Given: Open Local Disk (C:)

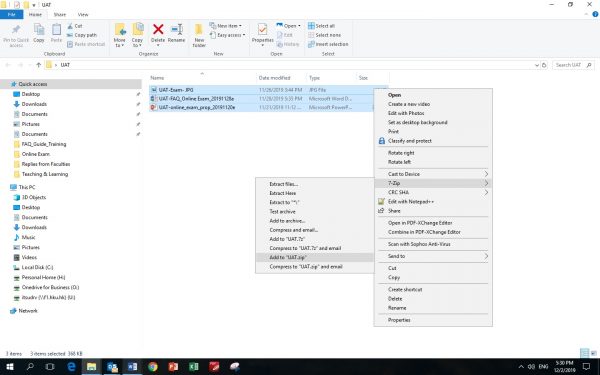Looking at the screenshot, I should tap(37, 267).
